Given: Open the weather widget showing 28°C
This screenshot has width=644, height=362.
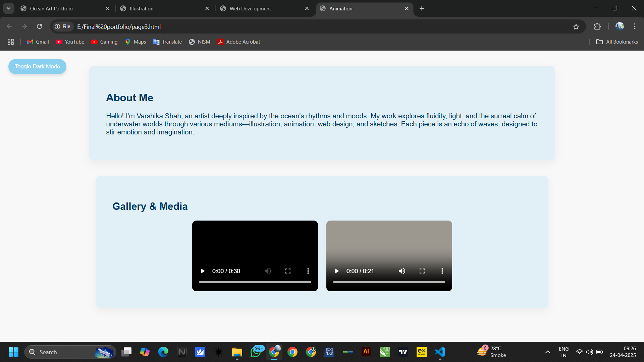Looking at the screenshot, I should 491,352.
